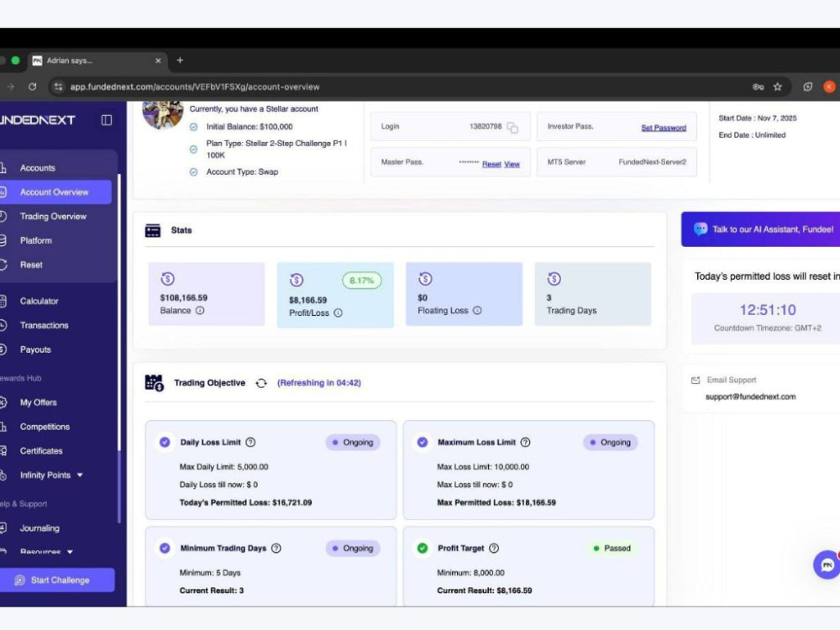Click the Trading Objective calendar icon

(x=155, y=383)
